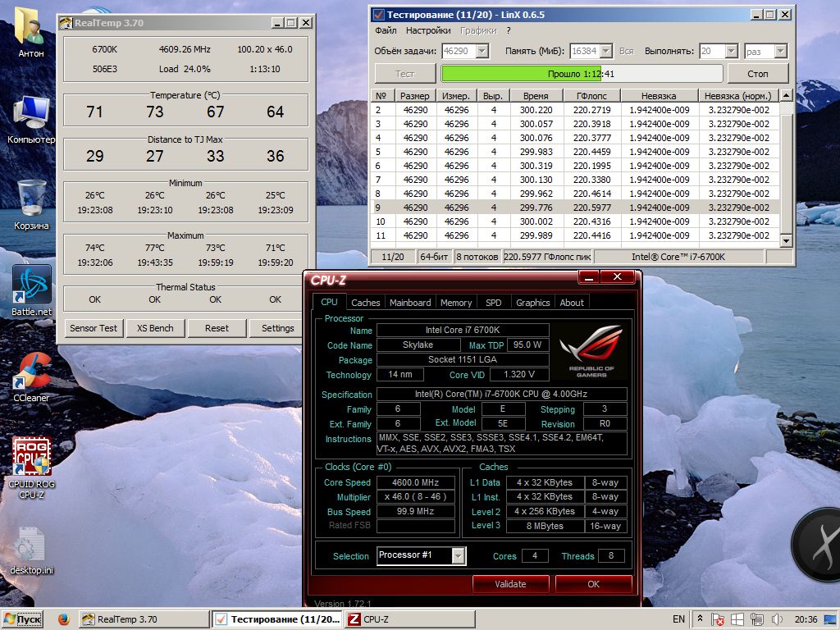Click the Невязка (норм.) column header

click(x=738, y=95)
